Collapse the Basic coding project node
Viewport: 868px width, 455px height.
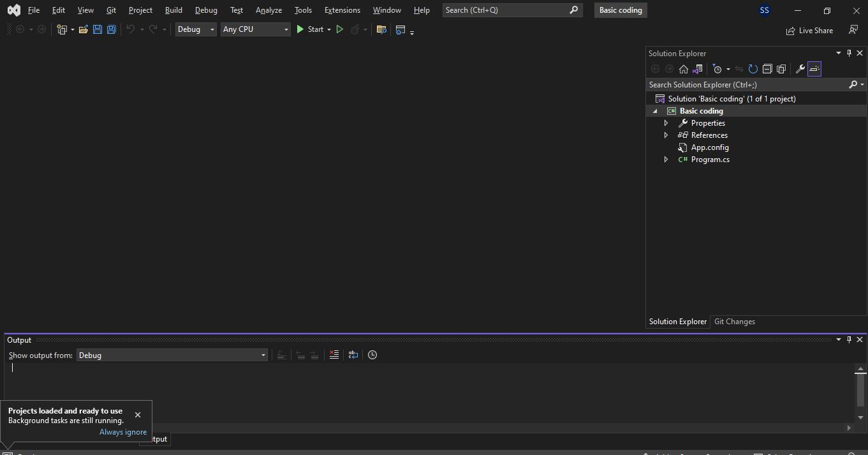(x=655, y=111)
